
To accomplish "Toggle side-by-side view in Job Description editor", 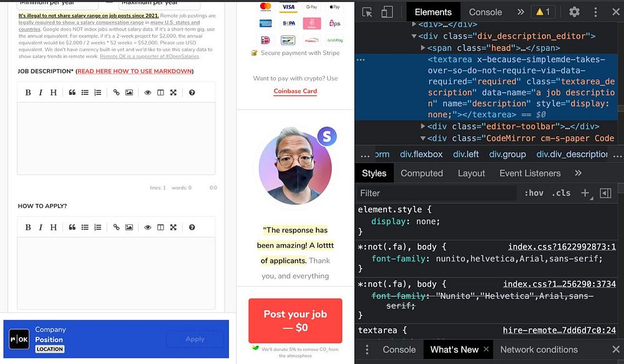I will click(x=160, y=93).
